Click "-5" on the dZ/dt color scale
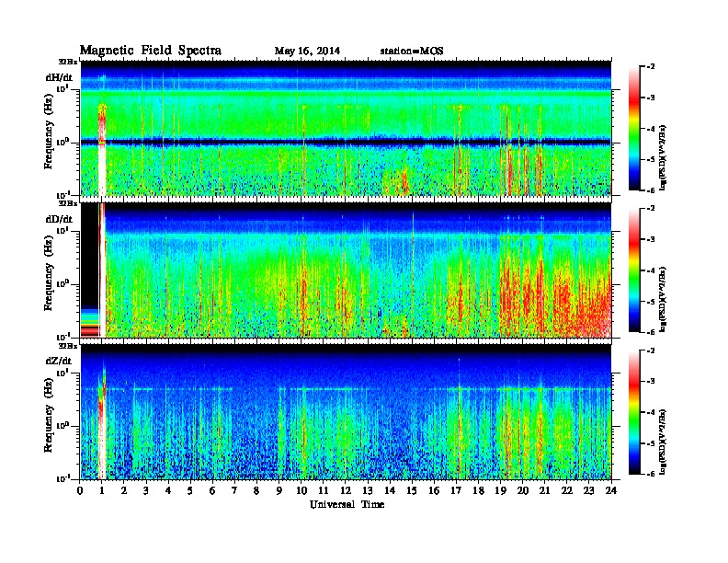 click(651, 443)
